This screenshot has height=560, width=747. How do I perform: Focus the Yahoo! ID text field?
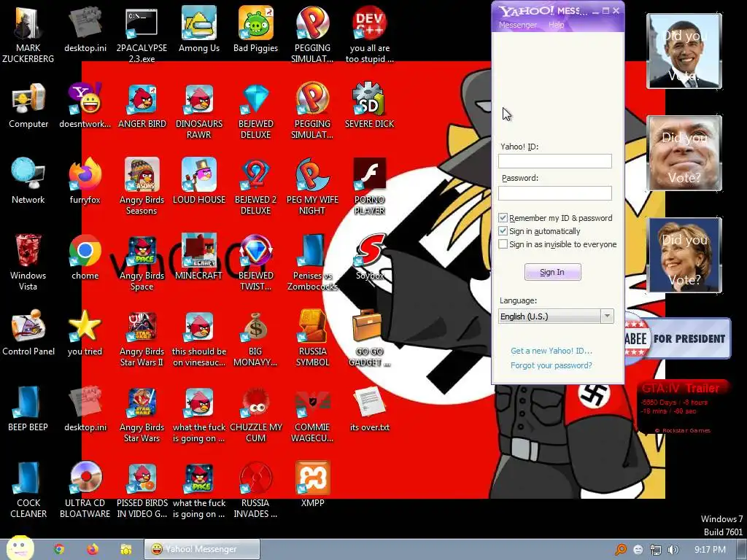click(x=555, y=161)
